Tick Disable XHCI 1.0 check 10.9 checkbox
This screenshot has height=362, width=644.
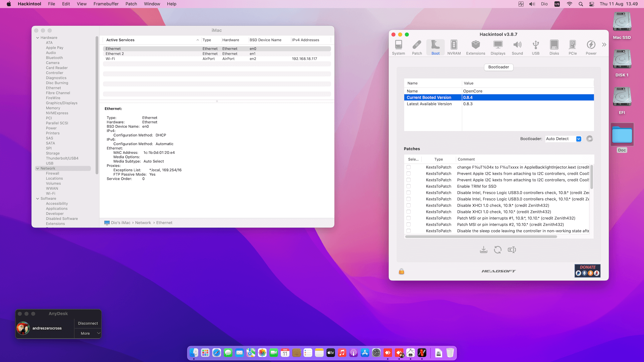pos(409,205)
